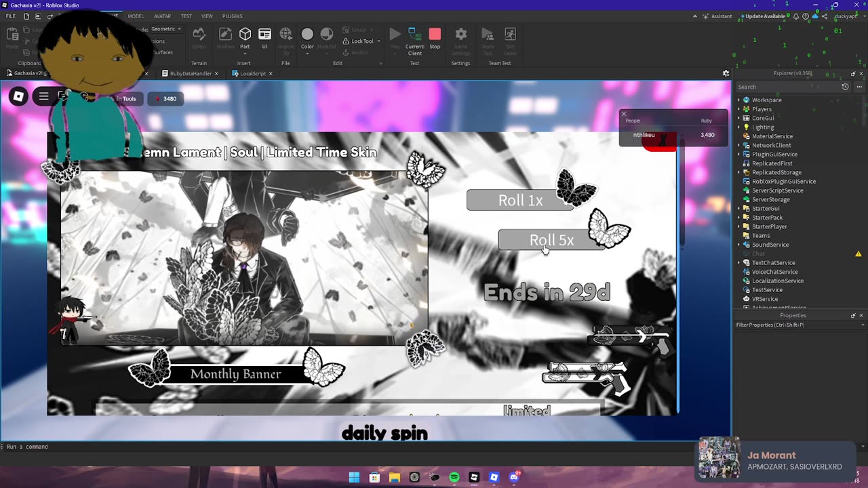The height and width of the screenshot is (488, 868).
Task: Click the Chat warning triangle icon
Action: pyautogui.click(x=858, y=254)
